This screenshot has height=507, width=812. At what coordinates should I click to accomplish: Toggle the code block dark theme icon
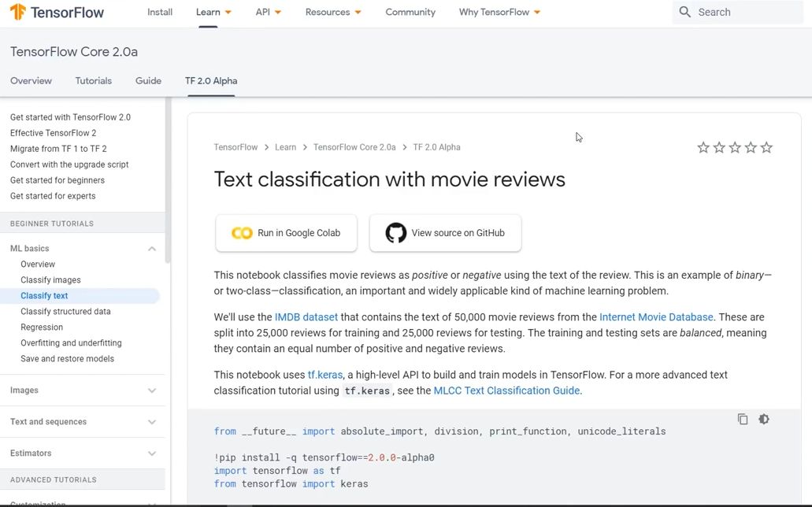763,419
